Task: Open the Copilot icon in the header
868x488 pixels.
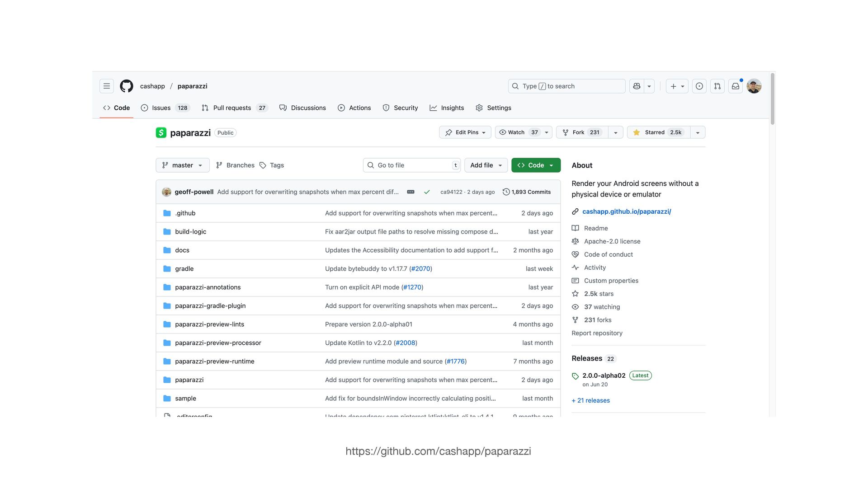Action: pyautogui.click(x=637, y=86)
